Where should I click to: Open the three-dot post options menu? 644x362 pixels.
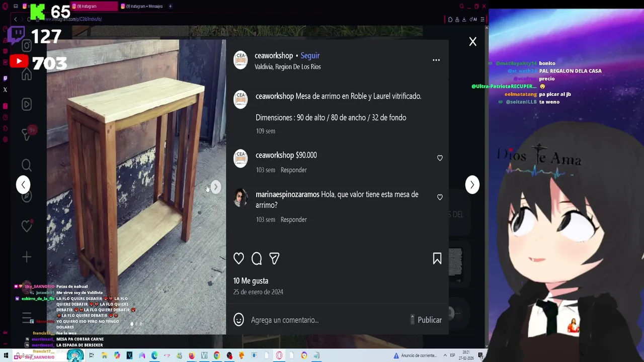tap(436, 60)
